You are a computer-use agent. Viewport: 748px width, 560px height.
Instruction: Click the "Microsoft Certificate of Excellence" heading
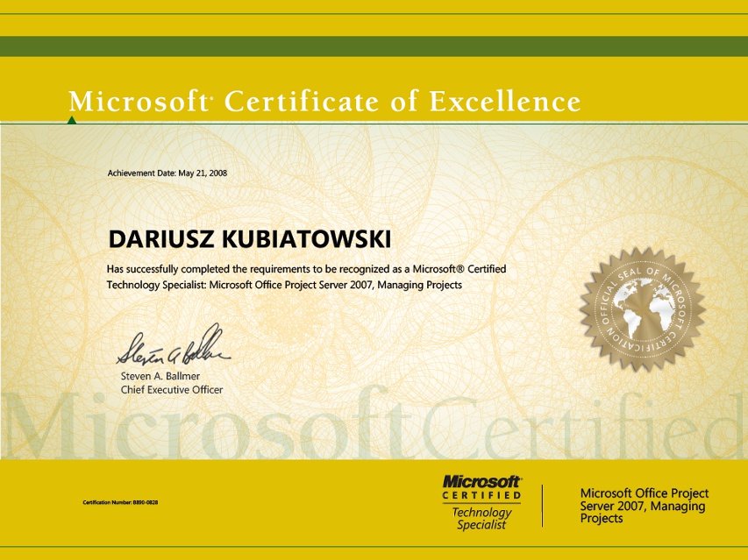click(x=324, y=102)
